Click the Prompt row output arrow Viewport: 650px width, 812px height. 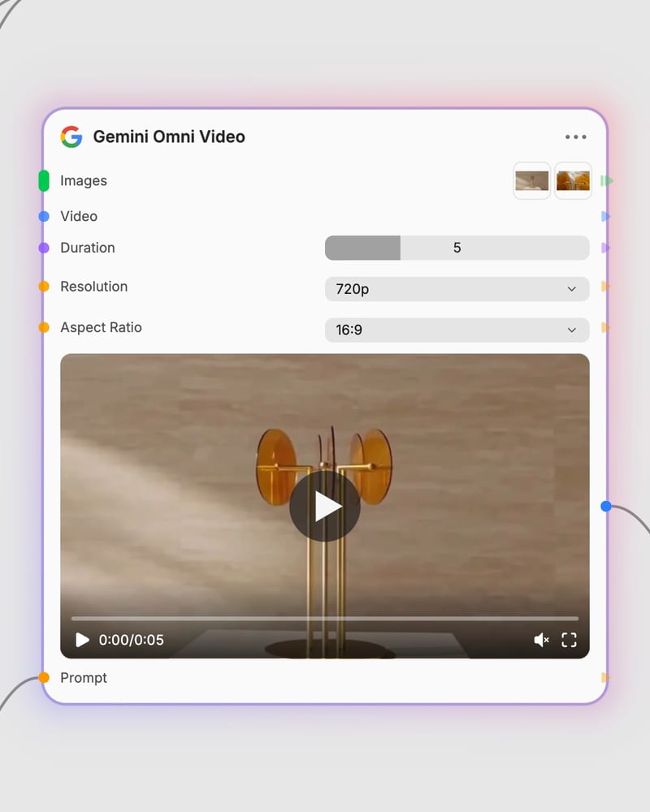tap(605, 677)
